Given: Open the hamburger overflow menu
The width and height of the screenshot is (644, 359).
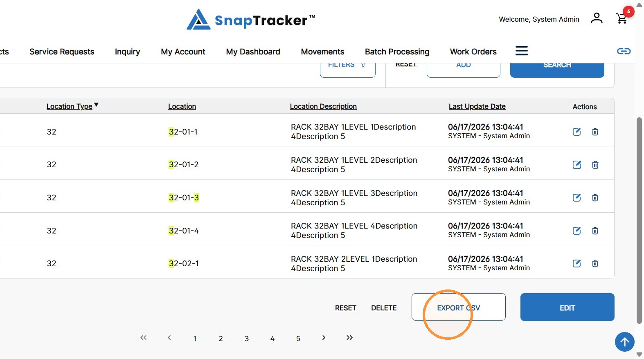Looking at the screenshot, I should click(x=521, y=51).
